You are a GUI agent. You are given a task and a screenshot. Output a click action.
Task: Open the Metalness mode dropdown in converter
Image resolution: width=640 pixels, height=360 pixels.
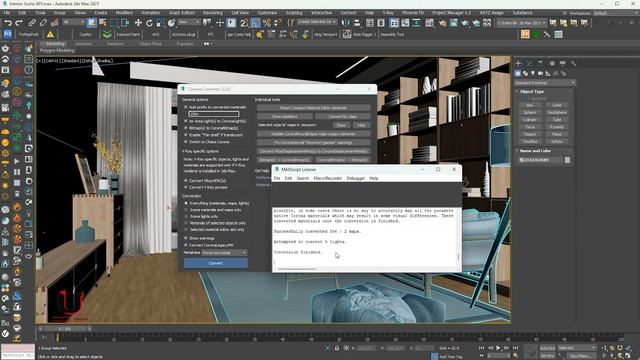click(x=224, y=253)
